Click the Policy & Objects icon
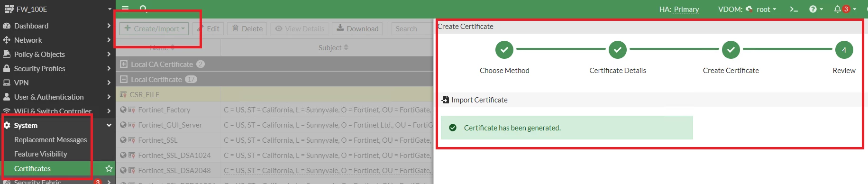868x184 pixels. [7, 54]
